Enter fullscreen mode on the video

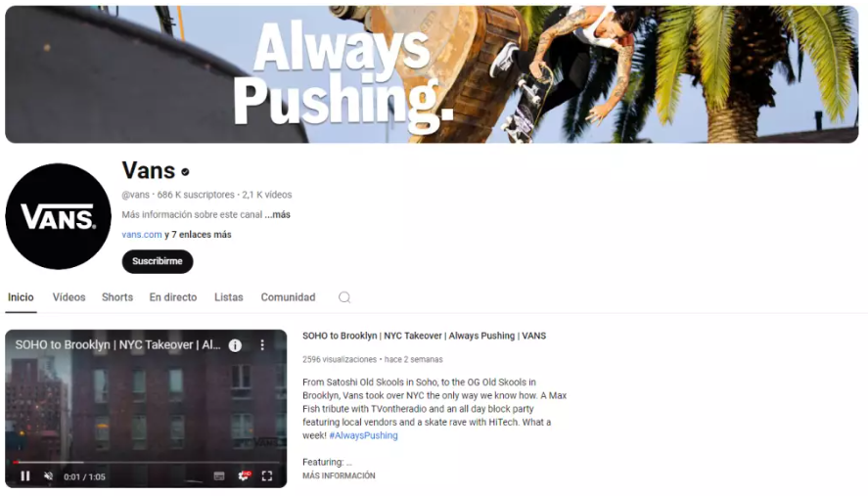click(267, 476)
